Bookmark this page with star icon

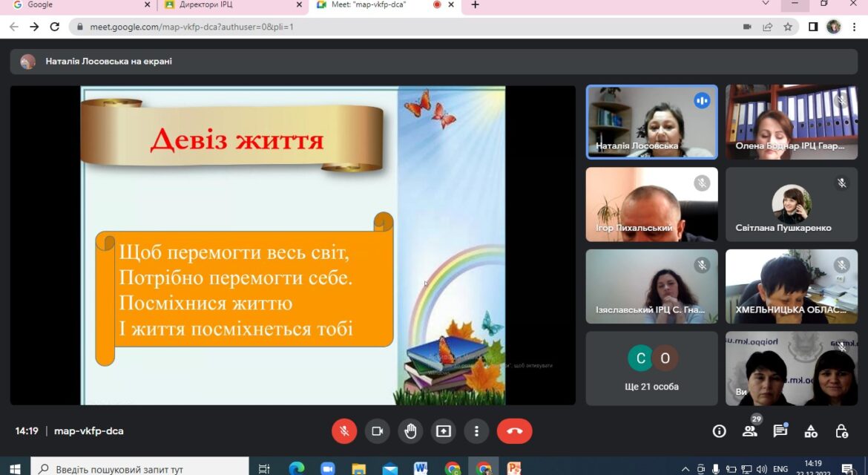click(788, 27)
